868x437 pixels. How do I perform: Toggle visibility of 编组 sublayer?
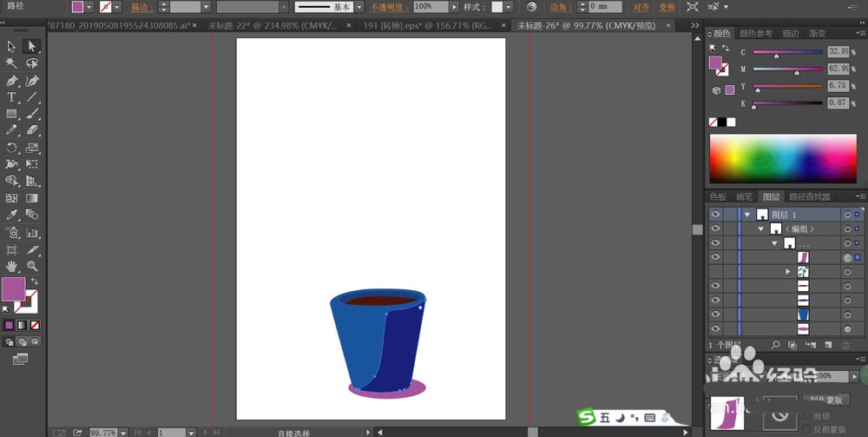[x=715, y=228]
